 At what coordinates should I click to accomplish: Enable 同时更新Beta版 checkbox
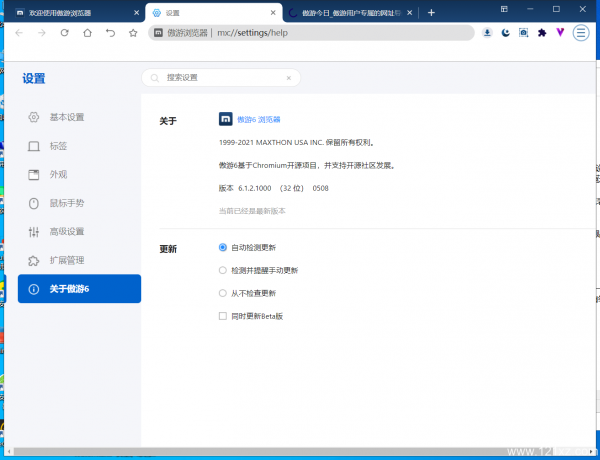(x=223, y=316)
